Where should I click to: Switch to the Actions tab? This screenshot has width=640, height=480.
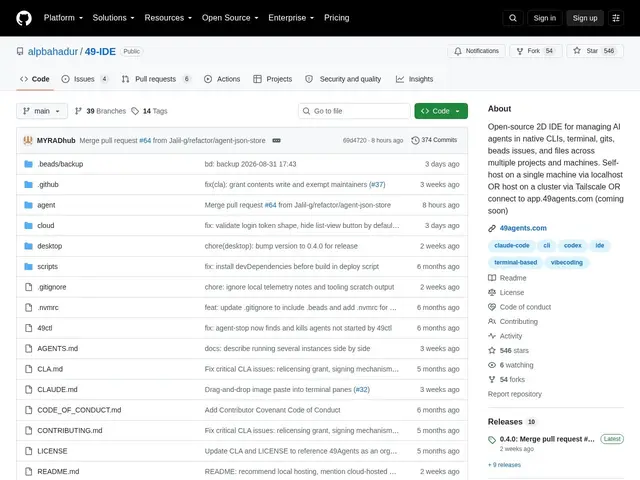[x=222, y=79]
